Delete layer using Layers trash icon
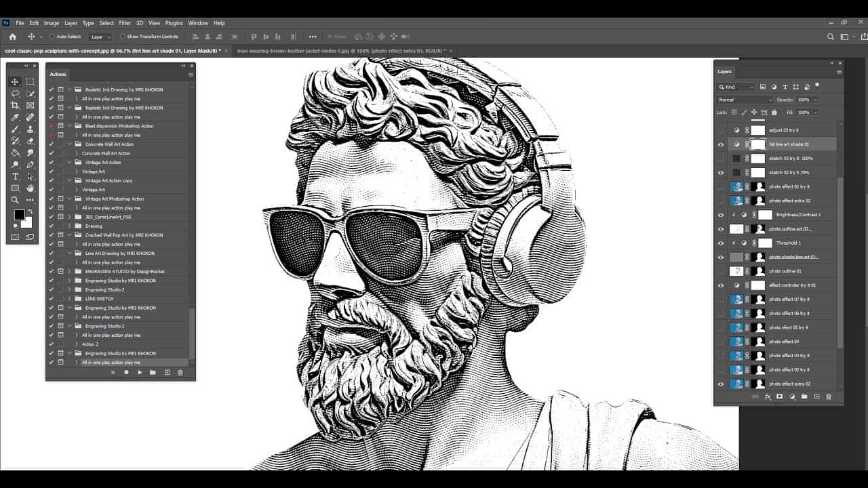This screenshot has width=868, height=488. pos(829,396)
